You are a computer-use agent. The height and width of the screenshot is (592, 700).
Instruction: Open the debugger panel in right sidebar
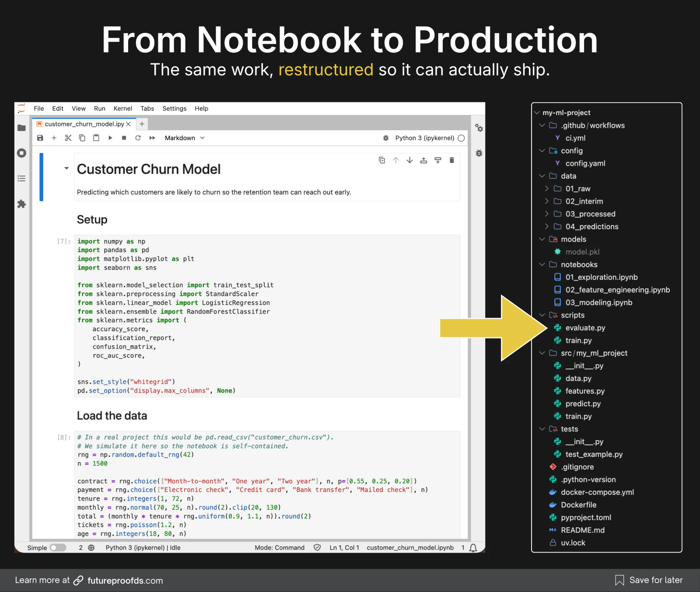[479, 153]
